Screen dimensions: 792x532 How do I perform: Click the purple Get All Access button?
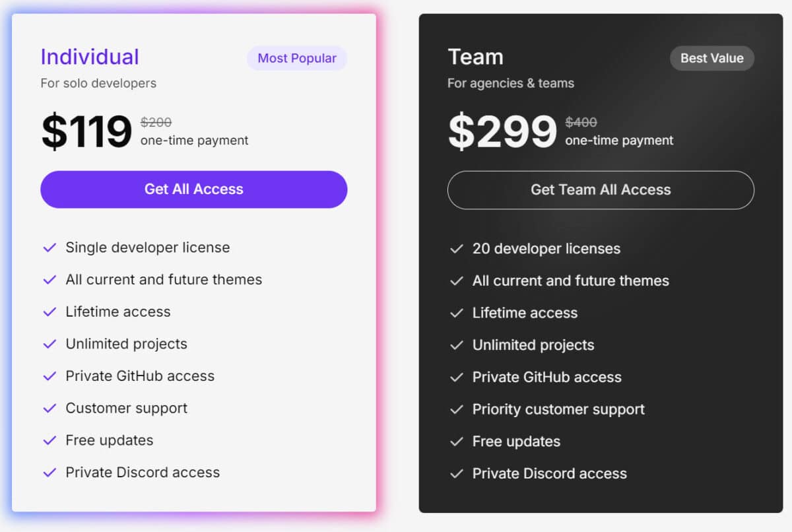193,189
